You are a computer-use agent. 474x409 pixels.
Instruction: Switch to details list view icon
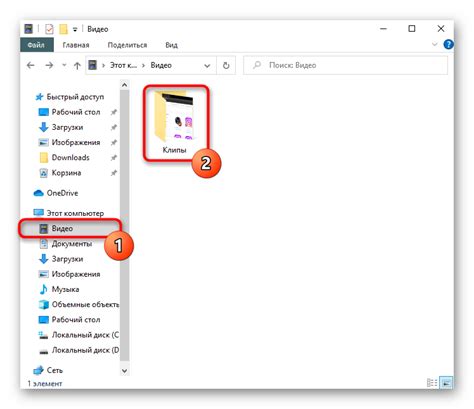432,383
